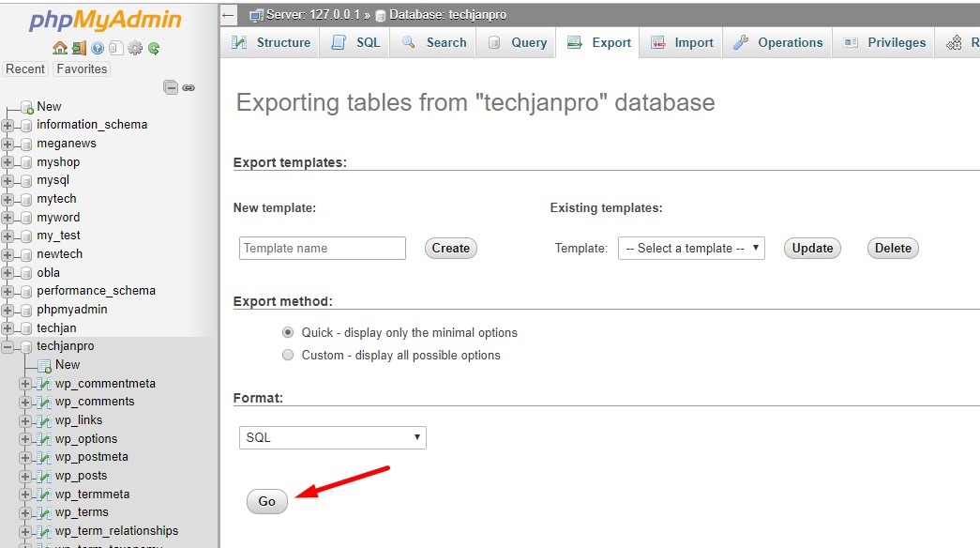Viewport: 980px width, 548px height.
Task: Open phpMyAdmin documentation via question mark icon
Action: pyautogui.click(x=98, y=49)
